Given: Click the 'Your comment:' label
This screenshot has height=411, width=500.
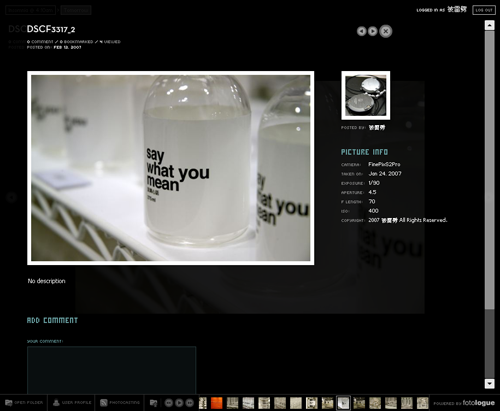Looking at the screenshot, I should click(45, 341).
